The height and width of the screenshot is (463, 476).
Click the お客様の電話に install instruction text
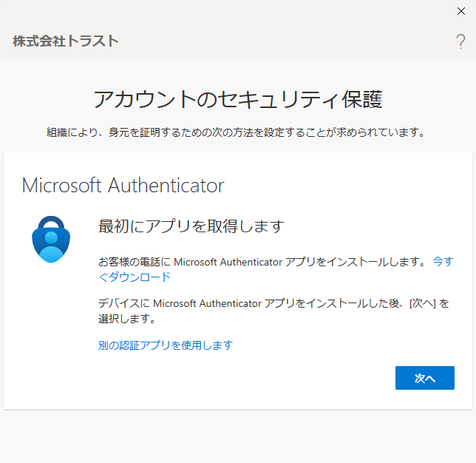coord(262,262)
